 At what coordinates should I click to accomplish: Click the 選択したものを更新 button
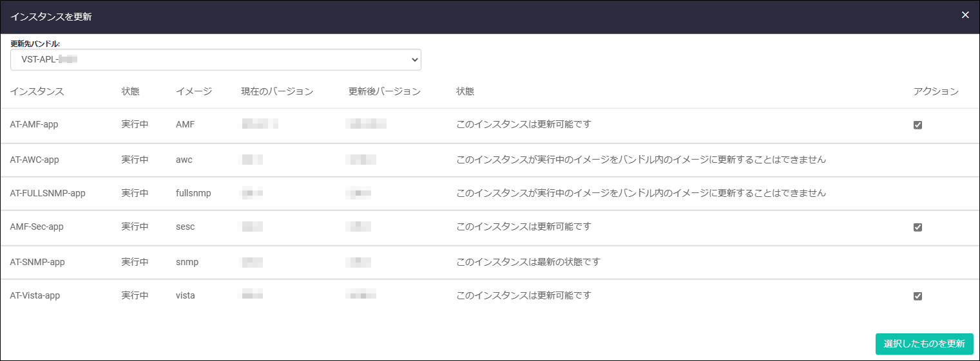tap(924, 344)
